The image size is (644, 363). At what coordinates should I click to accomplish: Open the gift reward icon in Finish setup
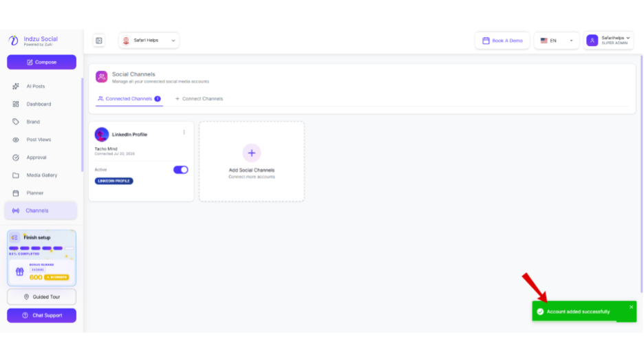pos(20,272)
